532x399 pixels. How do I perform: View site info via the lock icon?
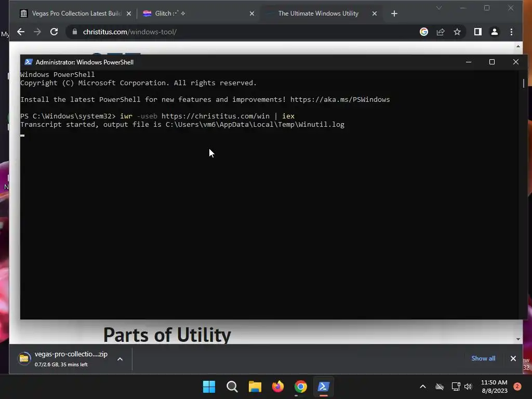[x=75, y=32]
